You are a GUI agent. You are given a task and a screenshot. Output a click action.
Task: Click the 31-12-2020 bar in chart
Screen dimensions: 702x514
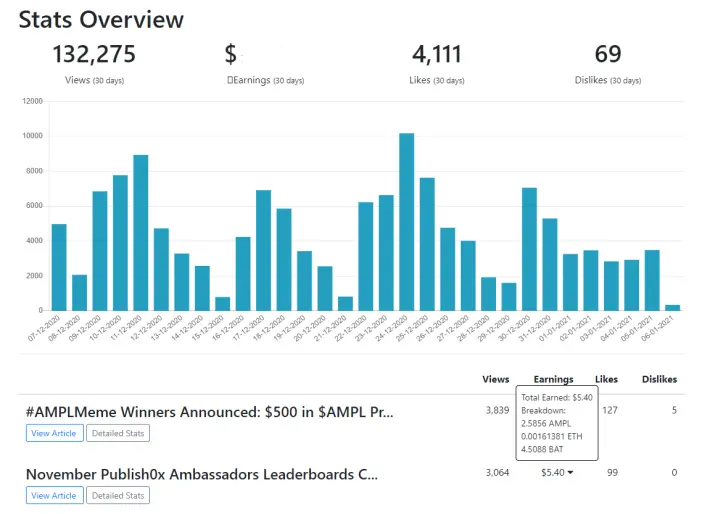pyautogui.click(x=550, y=265)
